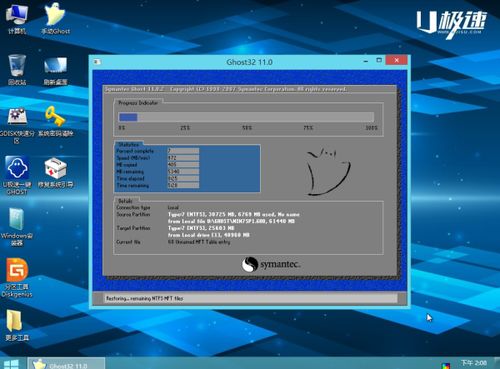The image size is (500, 369).
Task: Open the one-key GHOST blue ghost icon
Action: click(17, 175)
